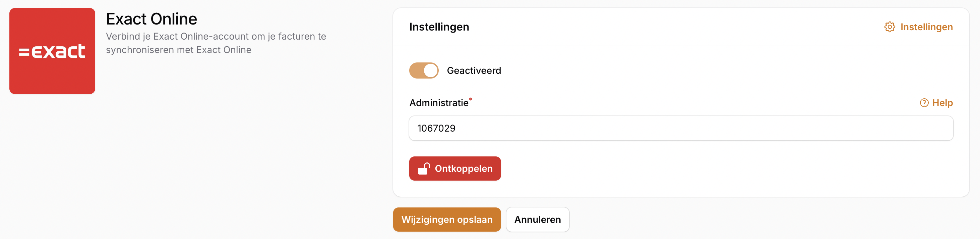Click the Exact Online description text

[x=216, y=43]
